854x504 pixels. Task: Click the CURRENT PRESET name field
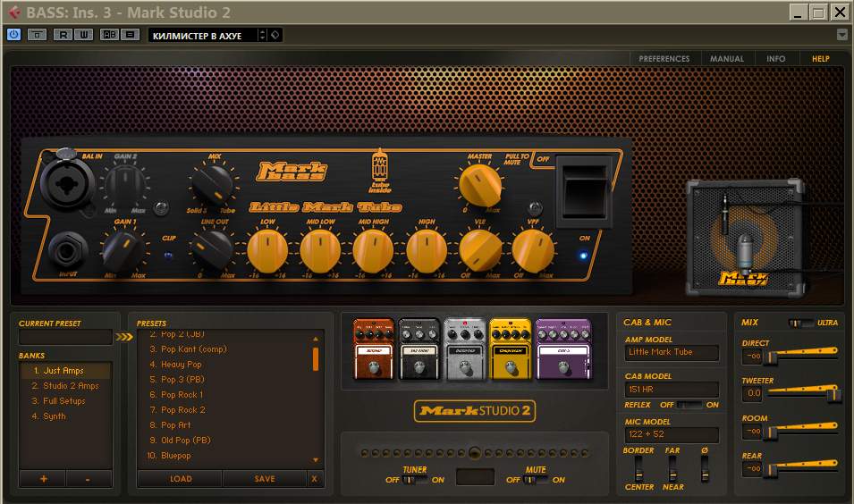pyautogui.click(x=65, y=337)
